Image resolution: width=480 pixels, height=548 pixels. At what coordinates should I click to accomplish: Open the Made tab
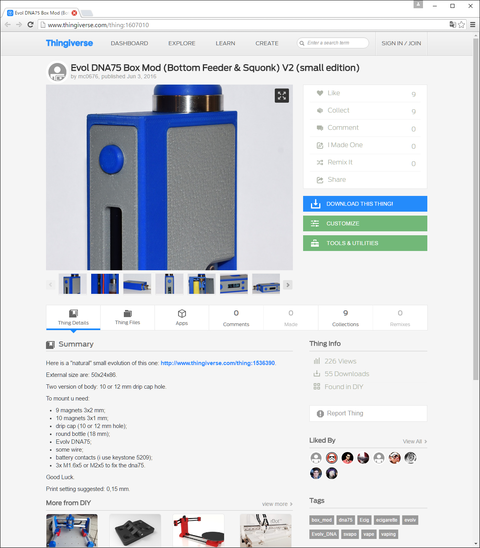tap(291, 317)
